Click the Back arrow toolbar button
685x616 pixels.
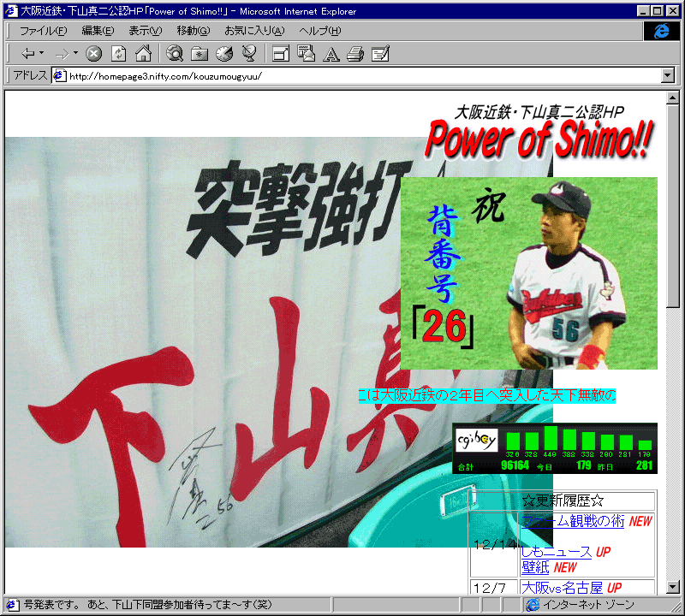point(28,54)
